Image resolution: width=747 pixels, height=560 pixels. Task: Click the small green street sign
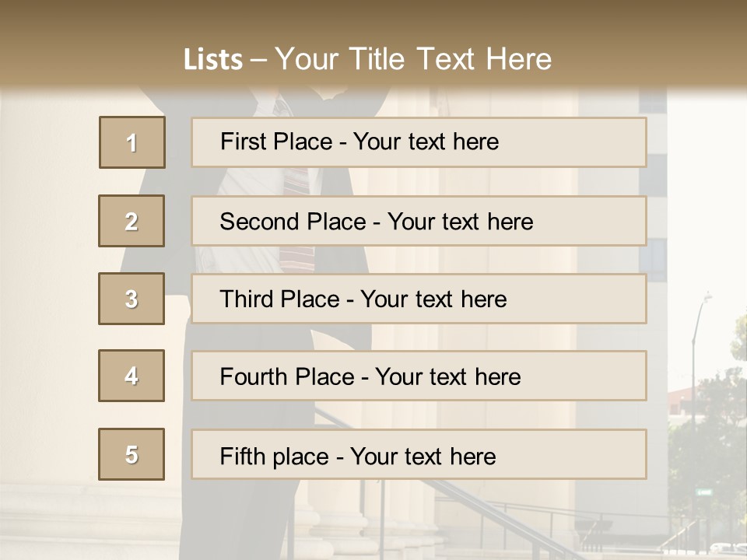coord(703,492)
